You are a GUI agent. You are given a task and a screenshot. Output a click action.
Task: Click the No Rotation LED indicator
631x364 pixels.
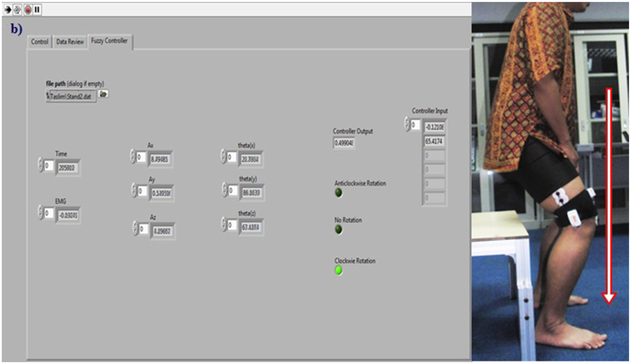(339, 229)
